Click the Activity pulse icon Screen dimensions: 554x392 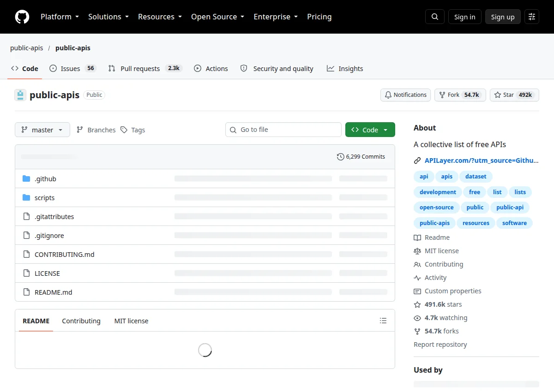[417, 278]
